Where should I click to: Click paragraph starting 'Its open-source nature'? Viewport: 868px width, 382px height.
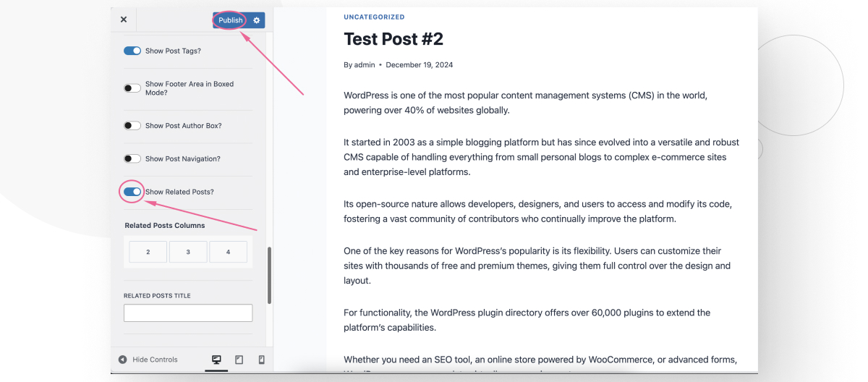[537, 211]
